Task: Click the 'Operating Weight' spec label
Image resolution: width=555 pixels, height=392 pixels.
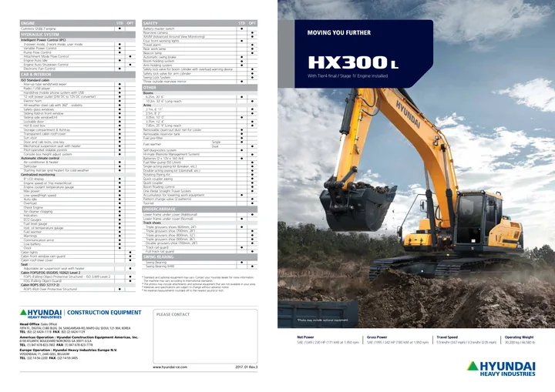Action: [519, 337]
